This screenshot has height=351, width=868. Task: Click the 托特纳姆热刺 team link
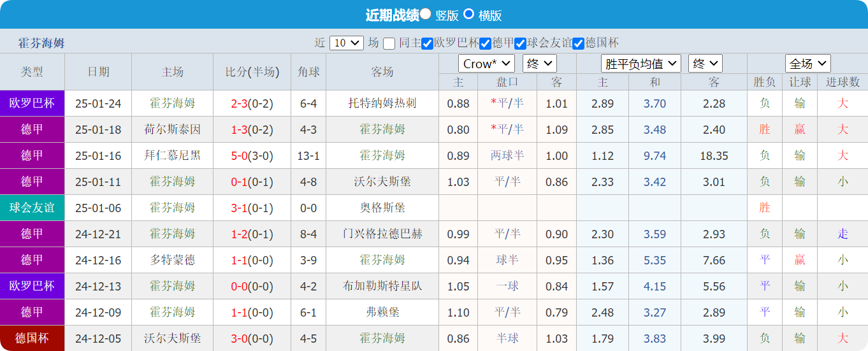tap(382, 103)
